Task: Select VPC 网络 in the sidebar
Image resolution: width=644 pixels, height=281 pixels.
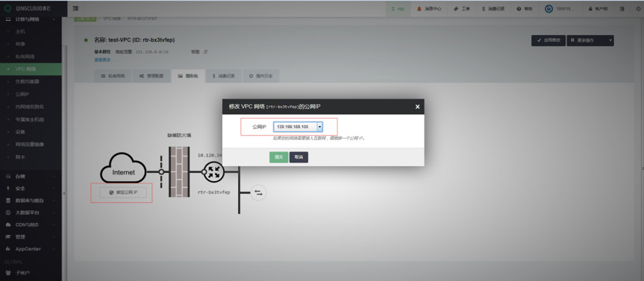Action: pyautogui.click(x=31, y=69)
